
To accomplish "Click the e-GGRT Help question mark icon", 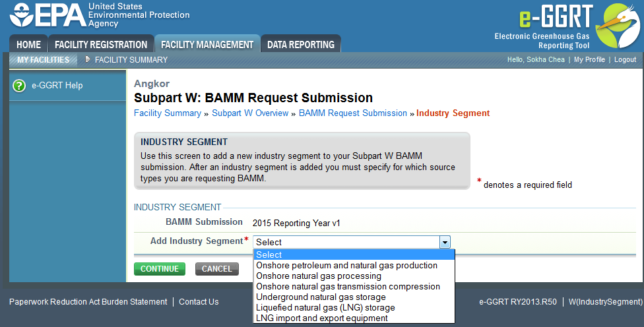I will (x=19, y=86).
